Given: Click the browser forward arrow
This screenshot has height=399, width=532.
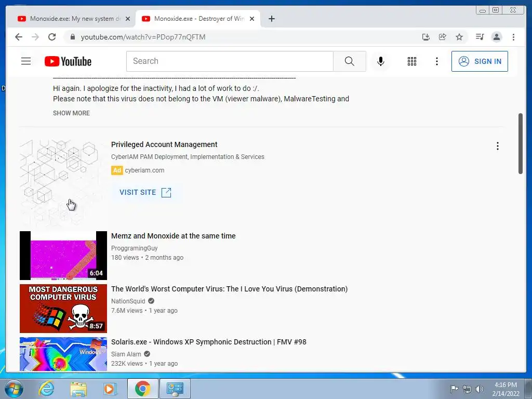Looking at the screenshot, I should (x=35, y=37).
